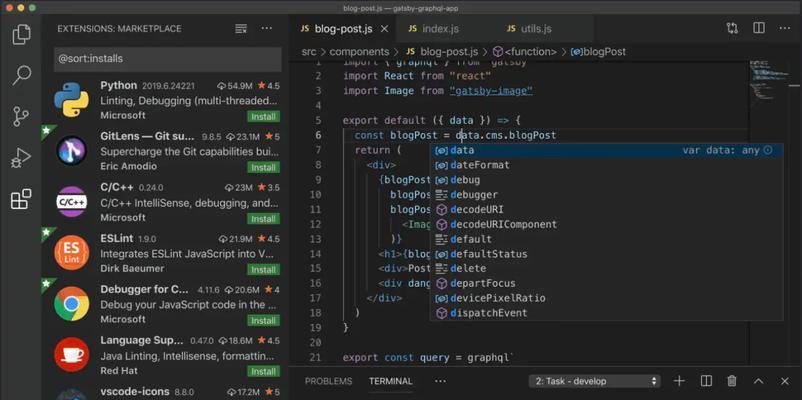Click the Red Hat Java extension logo

pos(72,354)
